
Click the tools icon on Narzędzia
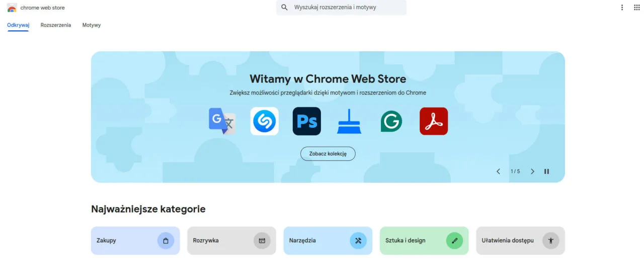tap(358, 241)
